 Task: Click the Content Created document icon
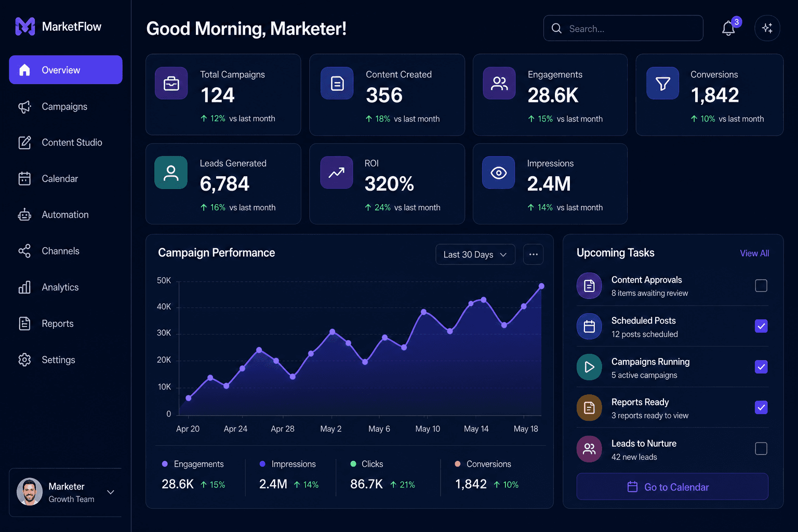(x=337, y=83)
